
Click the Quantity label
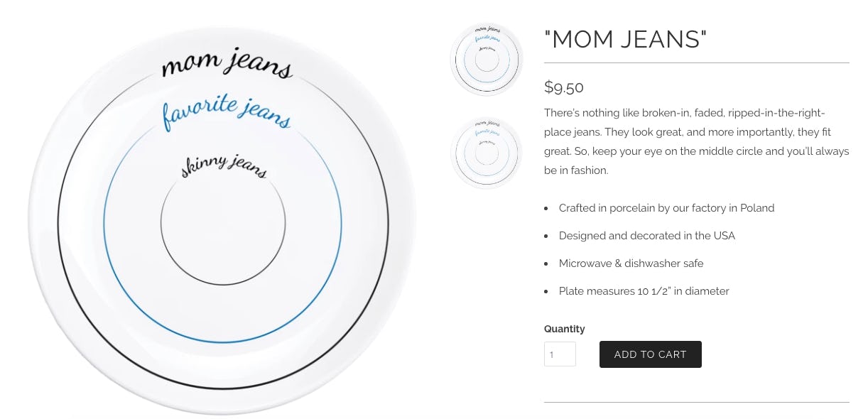[565, 329]
